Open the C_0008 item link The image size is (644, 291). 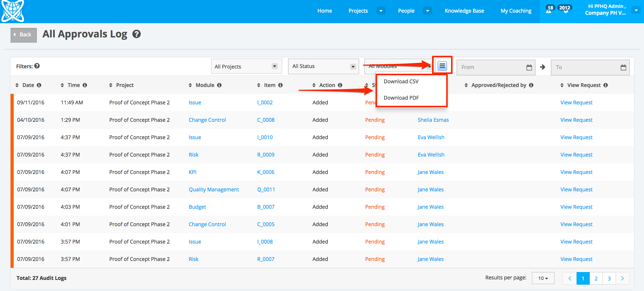coord(266,120)
